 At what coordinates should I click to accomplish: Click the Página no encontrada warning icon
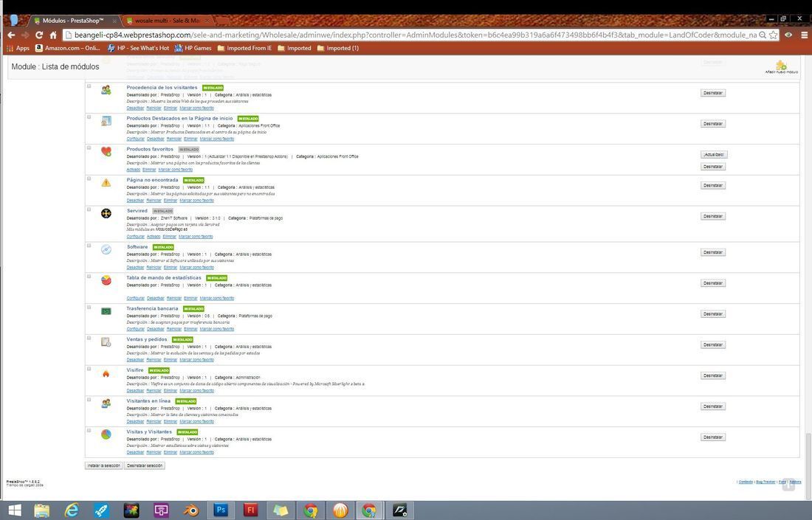click(x=106, y=183)
